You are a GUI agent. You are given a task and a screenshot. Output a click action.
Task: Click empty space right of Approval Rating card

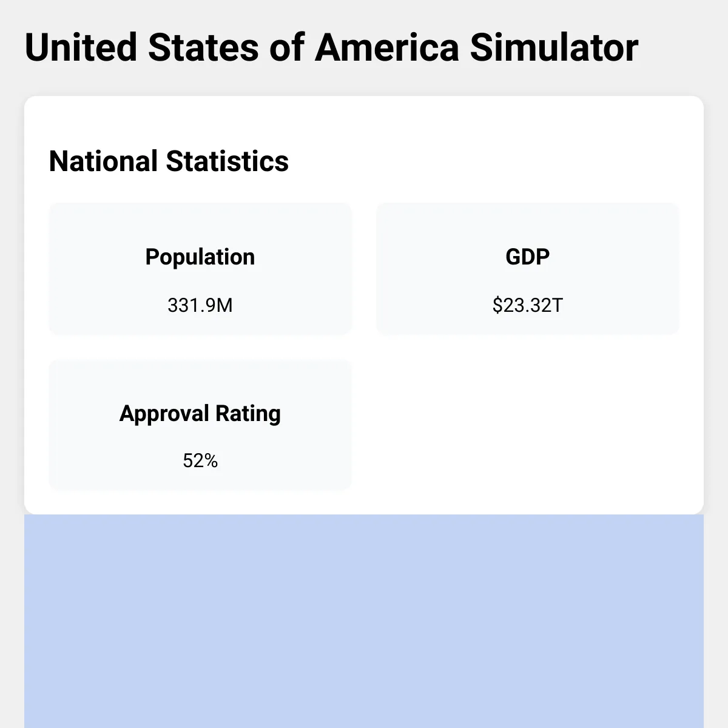[x=528, y=425]
